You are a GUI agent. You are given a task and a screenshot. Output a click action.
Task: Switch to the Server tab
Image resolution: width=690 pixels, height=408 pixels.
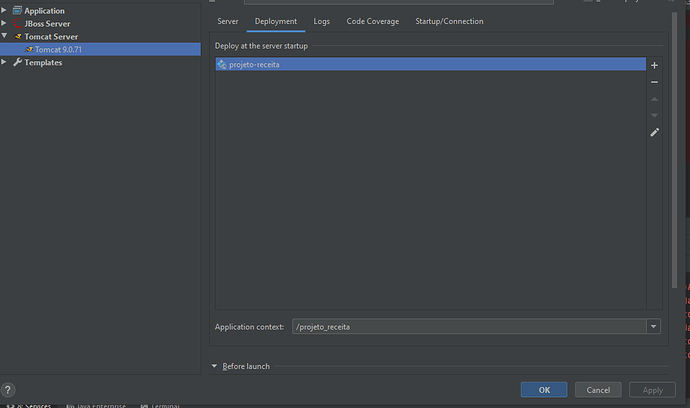point(228,21)
